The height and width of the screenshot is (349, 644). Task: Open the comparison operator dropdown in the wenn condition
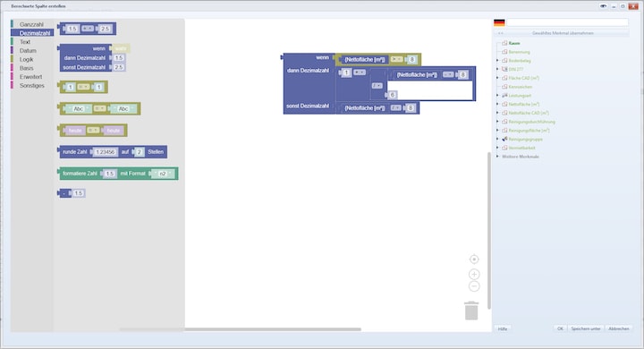pyautogui.click(x=397, y=60)
